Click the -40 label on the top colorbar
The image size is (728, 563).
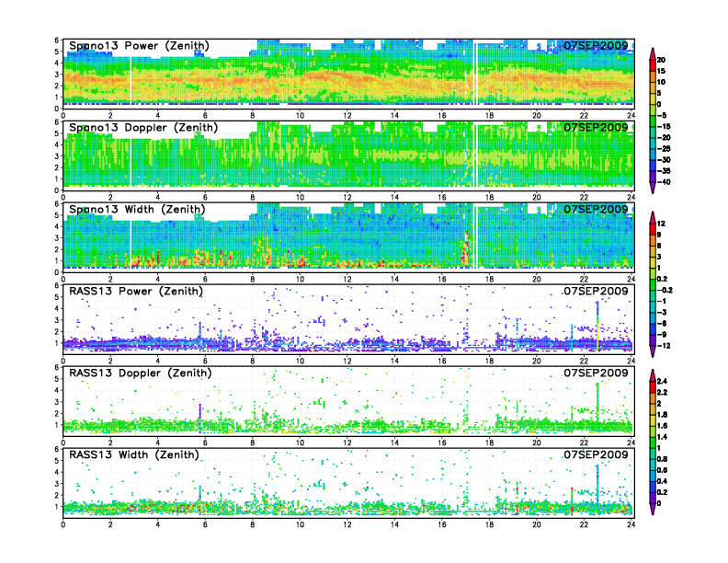(664, 181)
